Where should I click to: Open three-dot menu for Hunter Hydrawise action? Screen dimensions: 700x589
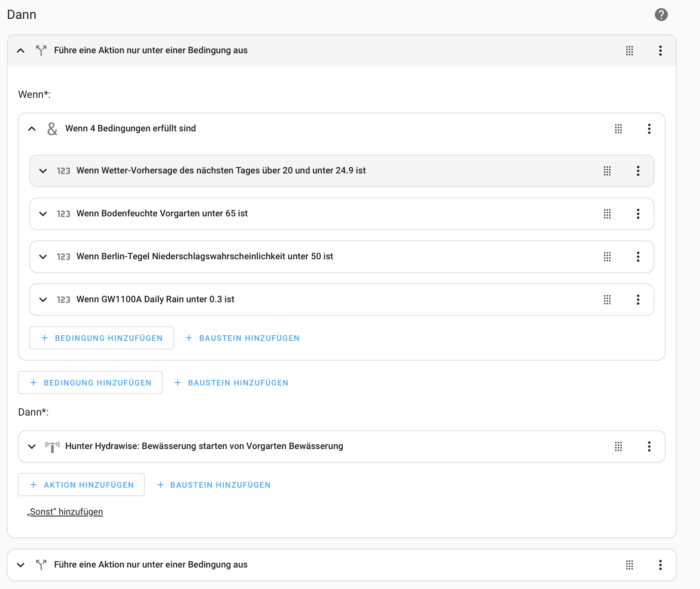(649, 446)
